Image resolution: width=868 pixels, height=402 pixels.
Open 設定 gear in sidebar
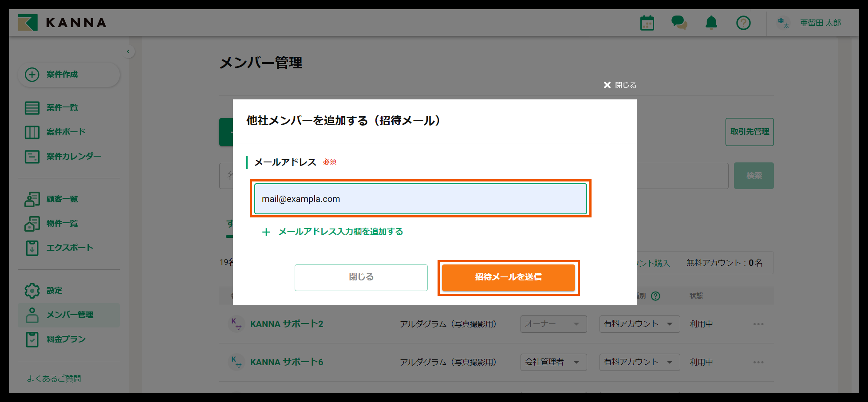click(54, 291)
